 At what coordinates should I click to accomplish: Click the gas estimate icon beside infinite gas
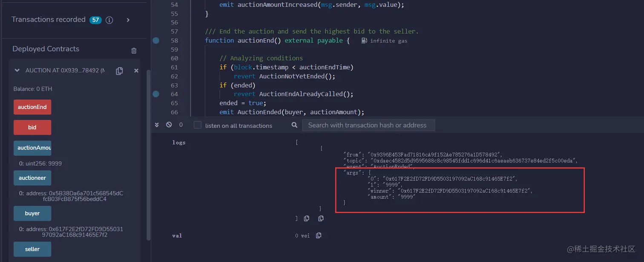point(364,40)
